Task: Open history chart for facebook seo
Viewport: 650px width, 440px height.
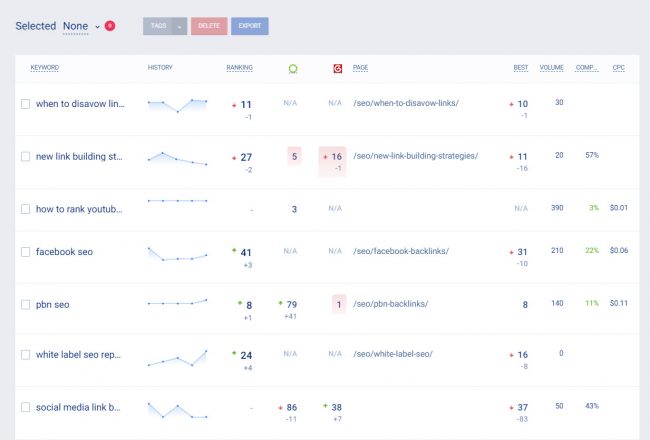Action: (177, 254)
